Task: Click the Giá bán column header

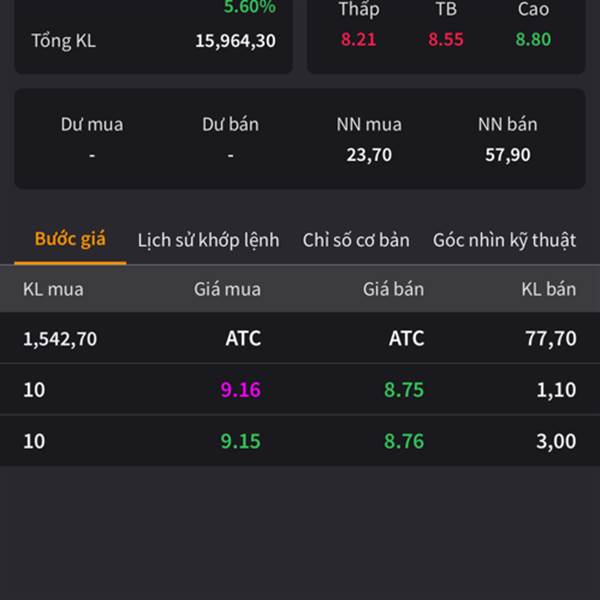Action: pyautogui.click(x=393, y=289)
